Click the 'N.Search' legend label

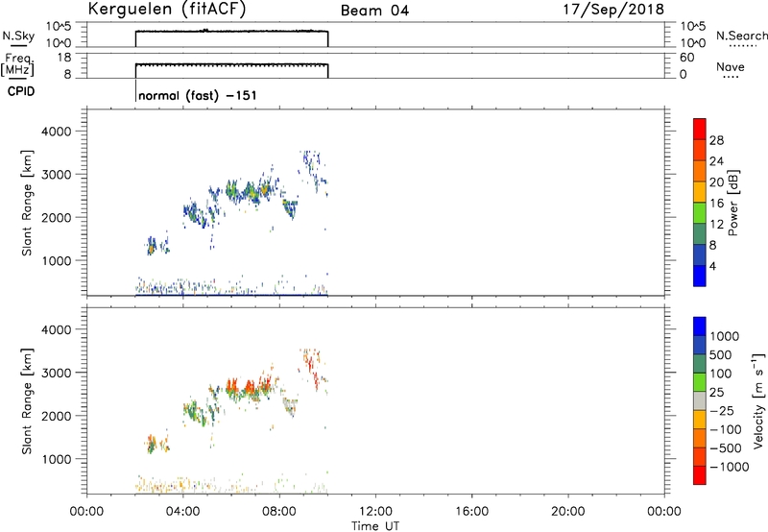pos(741,36)
